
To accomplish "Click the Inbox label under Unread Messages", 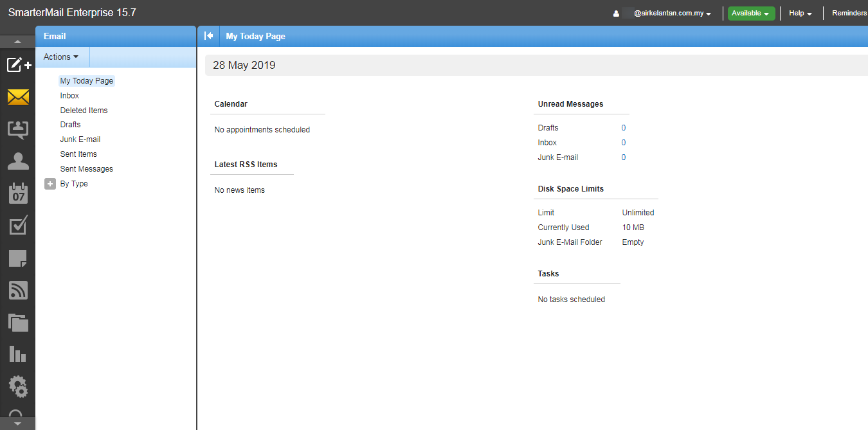I will coord(547,143).
